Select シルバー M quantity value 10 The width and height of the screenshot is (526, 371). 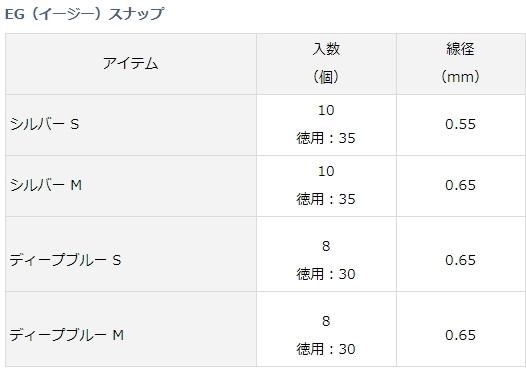(x=326, y=171)
